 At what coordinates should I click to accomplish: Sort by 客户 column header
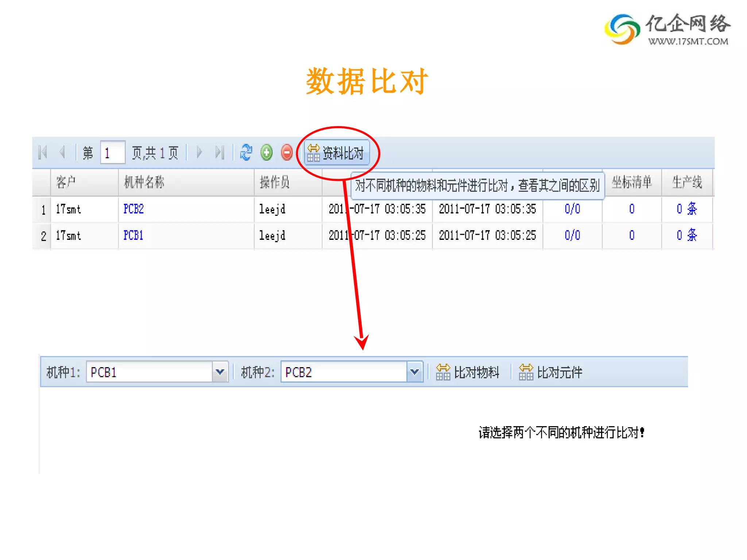(x=84, y=182)
